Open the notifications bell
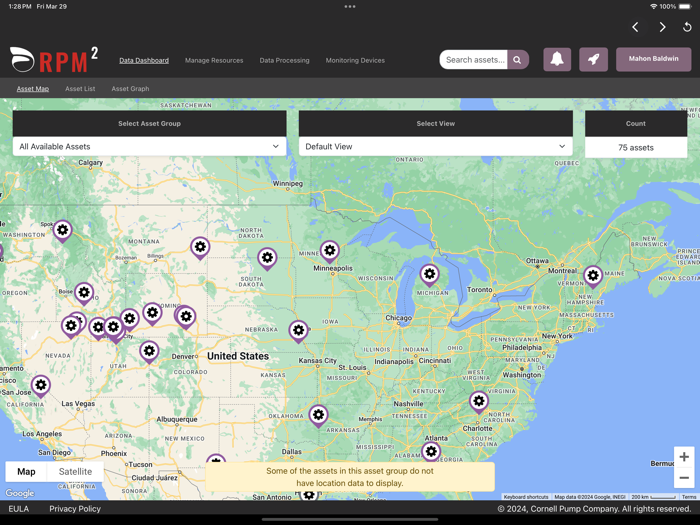Screen dimensions: 700x525 [x=557, y=59]
